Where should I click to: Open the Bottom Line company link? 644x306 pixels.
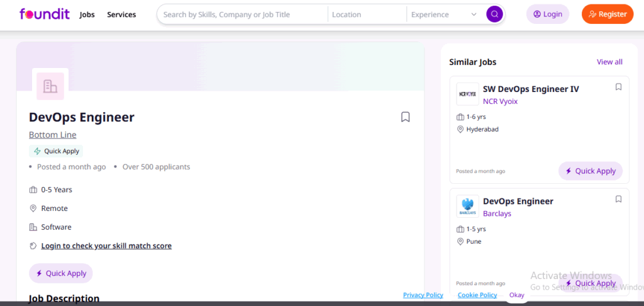click(x=52, y=135)
